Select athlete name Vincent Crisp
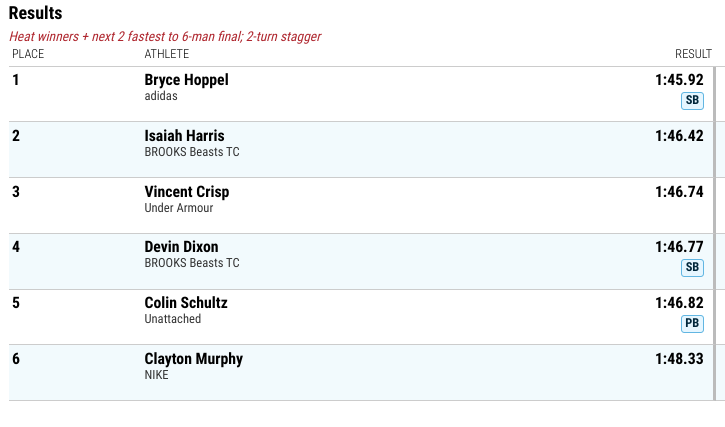 coord(187,192)
